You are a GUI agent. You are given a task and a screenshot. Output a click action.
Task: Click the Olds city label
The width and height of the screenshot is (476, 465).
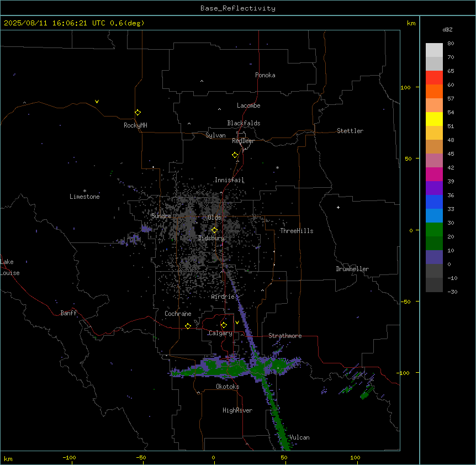(214, 218)
